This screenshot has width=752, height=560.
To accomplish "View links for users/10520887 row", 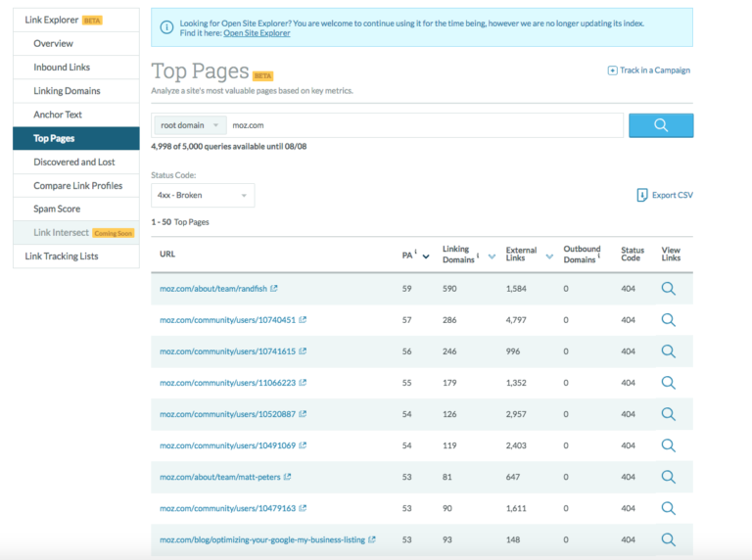I will pos(668,414).
